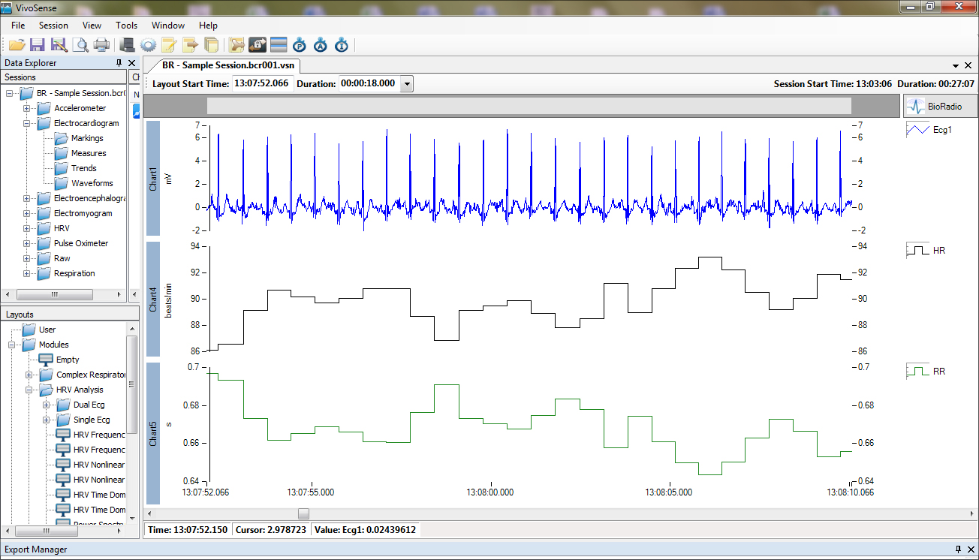Click the Print Preview magnifier icon
The image size is (979, 560).
click(80, 45)
